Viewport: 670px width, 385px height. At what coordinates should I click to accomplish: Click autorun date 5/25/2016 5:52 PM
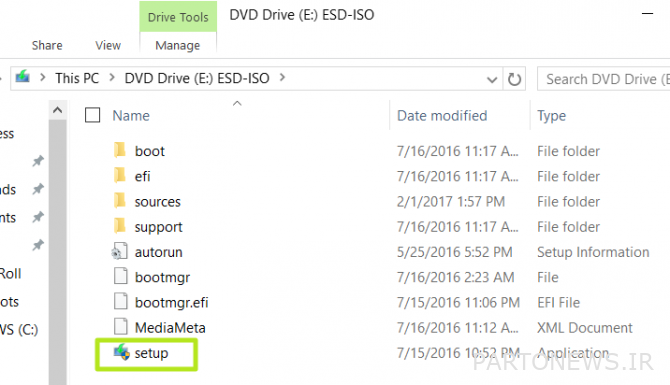click(x=454, y=252)
